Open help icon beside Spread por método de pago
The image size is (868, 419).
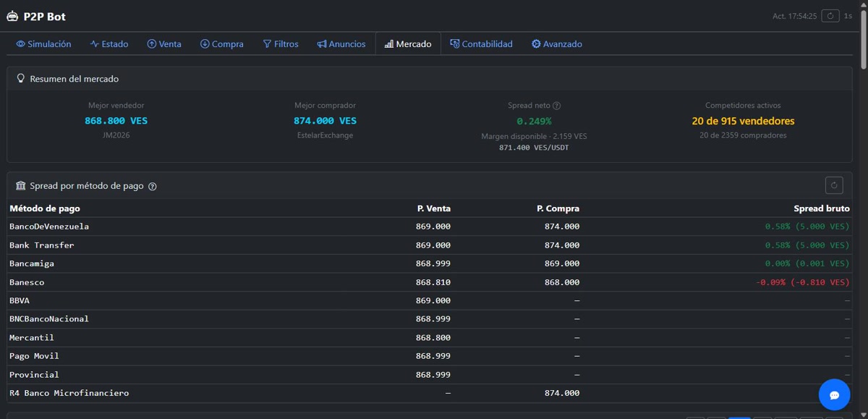153,187
